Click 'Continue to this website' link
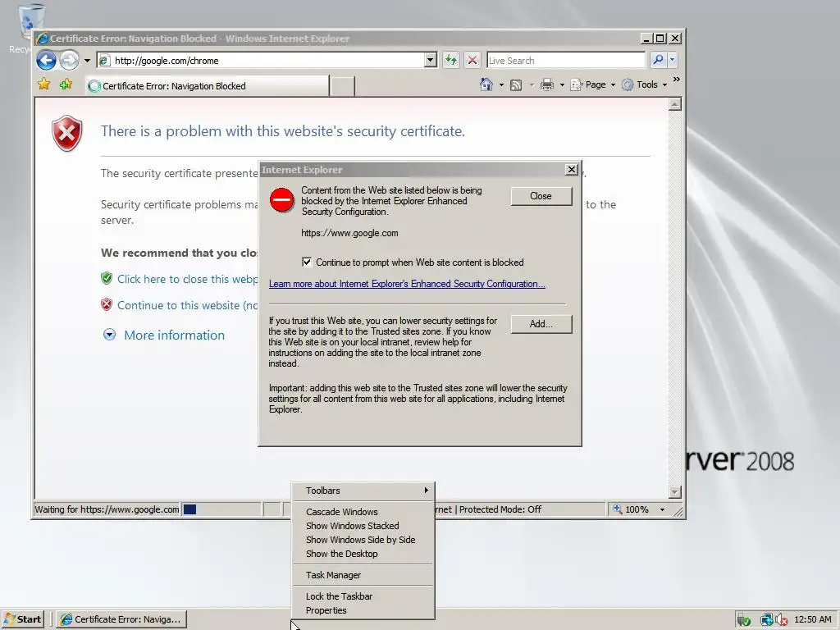This screenshot has width=840, height=630. tap(187, 305)
